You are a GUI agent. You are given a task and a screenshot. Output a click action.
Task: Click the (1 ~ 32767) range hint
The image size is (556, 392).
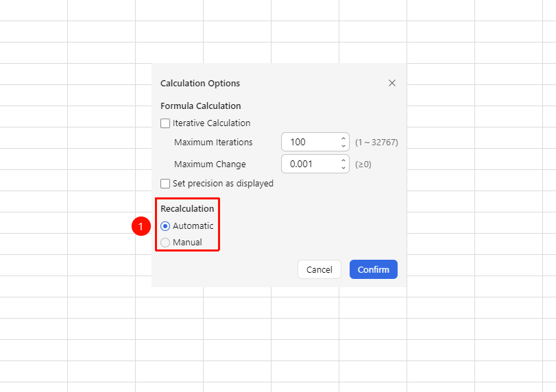click(x=376, y=143)
